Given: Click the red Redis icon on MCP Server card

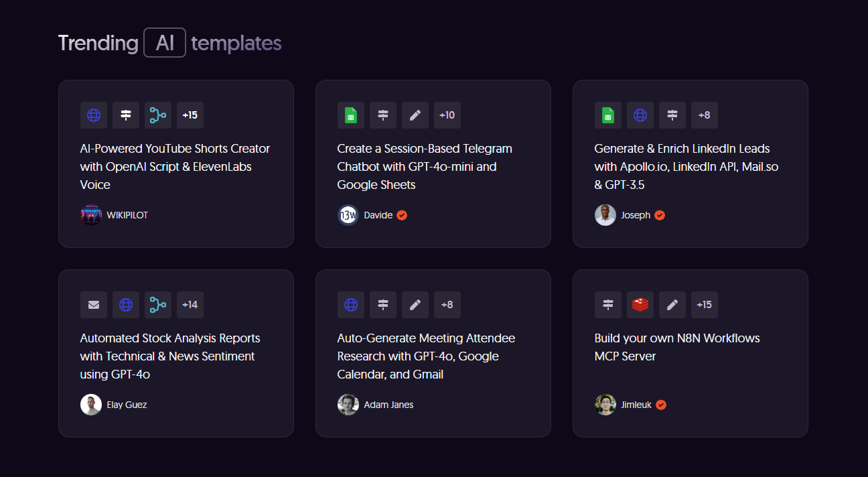Looking at the screenshot, I should pos(640,305).
